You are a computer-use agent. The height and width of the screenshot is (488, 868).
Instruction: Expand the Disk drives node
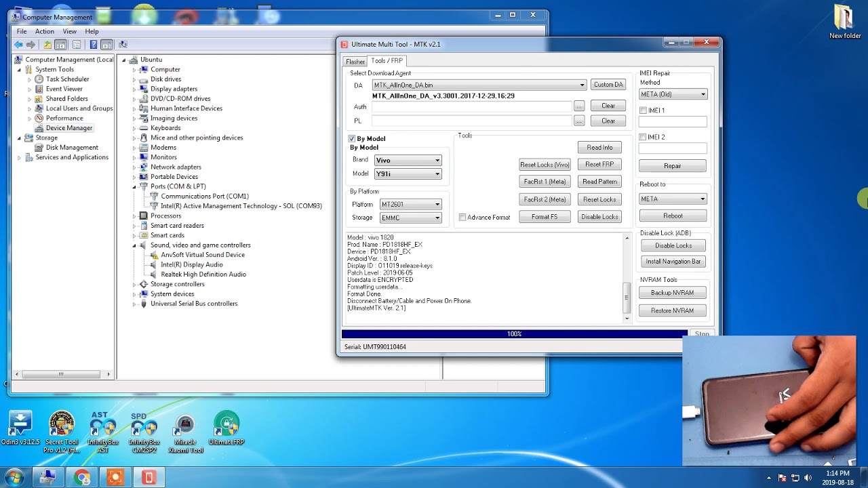134,79
